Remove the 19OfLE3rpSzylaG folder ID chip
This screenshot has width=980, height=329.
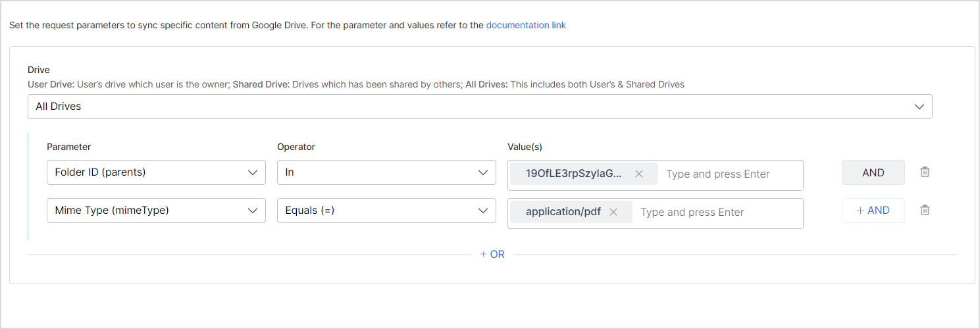click(x=638, y=174)
